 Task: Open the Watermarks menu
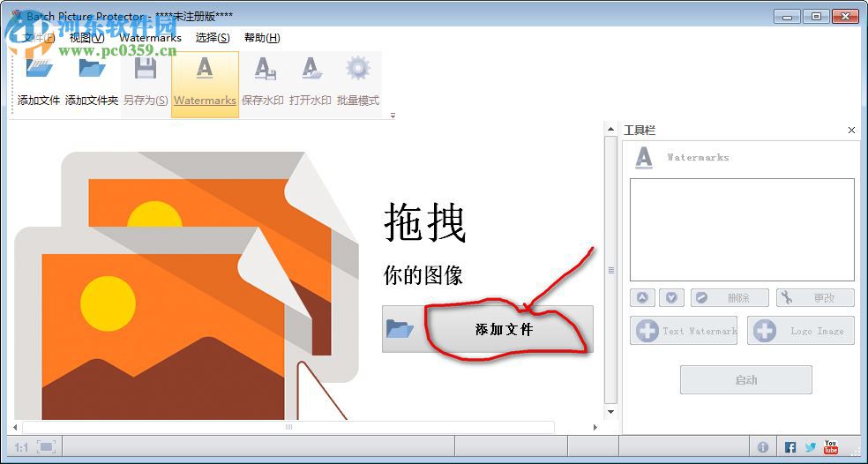[150, 38]
